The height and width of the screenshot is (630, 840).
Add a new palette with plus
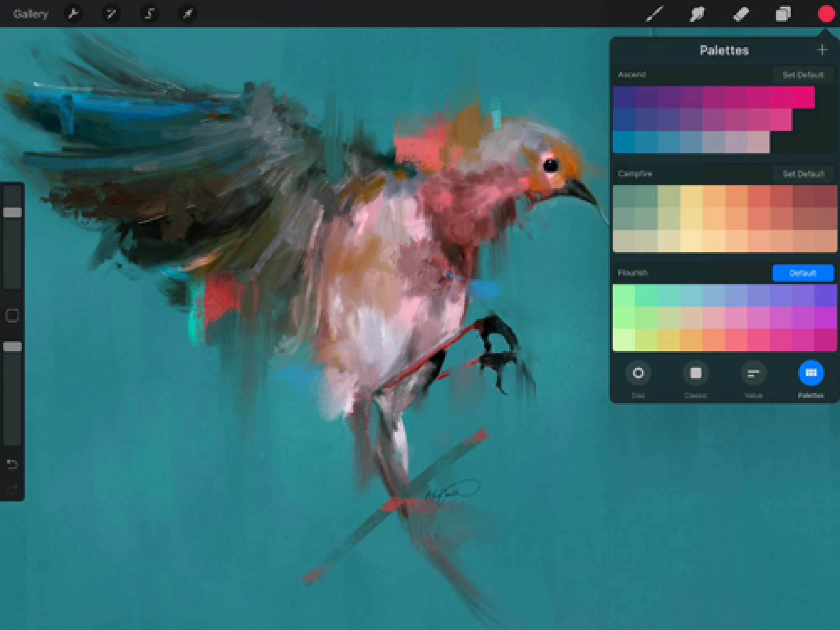pos(822,50)
